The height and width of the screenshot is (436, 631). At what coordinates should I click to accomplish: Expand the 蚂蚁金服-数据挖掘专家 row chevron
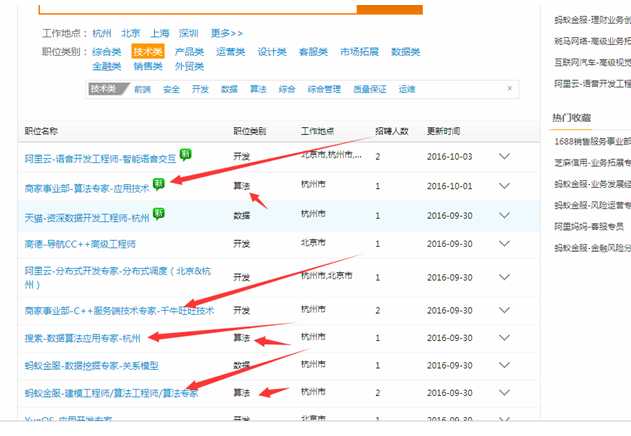504,365
